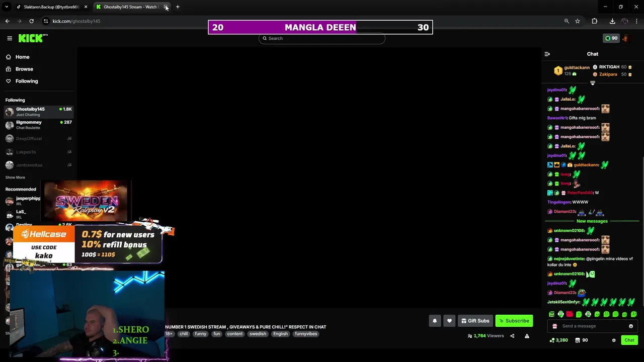Open Ghostalby145 in following list
Viewport: 644px width, 362px height.
coord(39,112)
